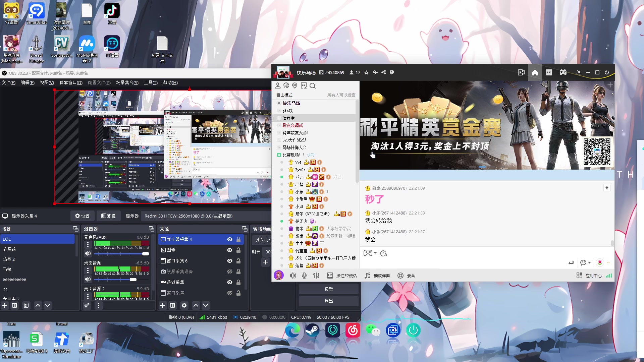Expand the game emoji dropdown arrow in chat
Viewport: 644px width, 362px height.
[375, 253]
